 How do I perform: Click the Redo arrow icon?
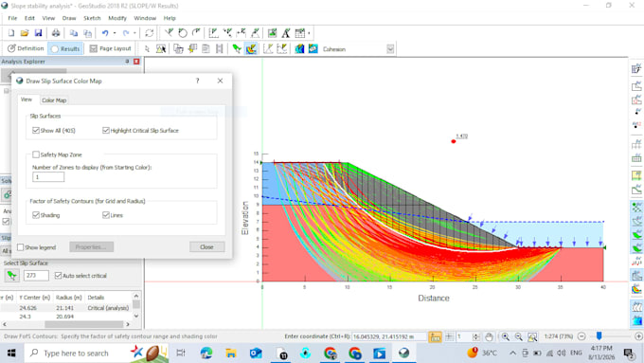[126, 33]
